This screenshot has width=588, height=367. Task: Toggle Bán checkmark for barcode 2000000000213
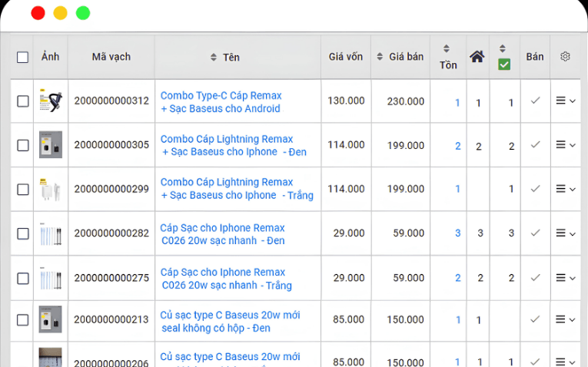coord(536,319)
